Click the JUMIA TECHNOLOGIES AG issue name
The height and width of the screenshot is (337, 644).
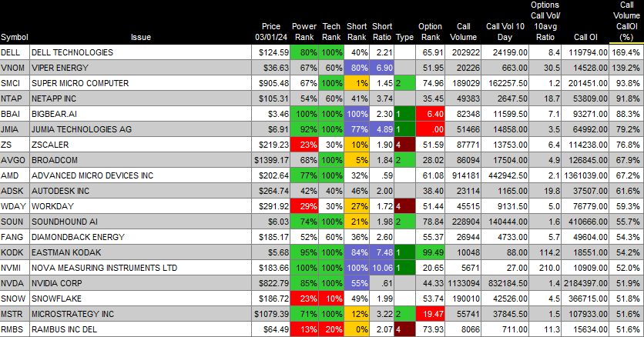coord(82,129)
